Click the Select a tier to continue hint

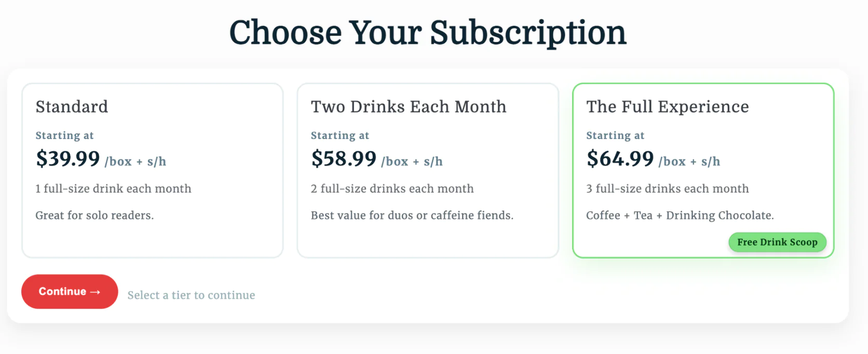tap(191, 295)
